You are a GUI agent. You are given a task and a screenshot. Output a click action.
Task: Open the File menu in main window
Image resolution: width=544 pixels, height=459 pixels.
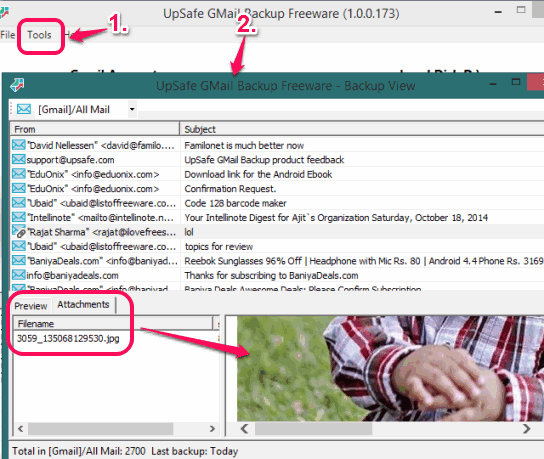pos(8,35)
